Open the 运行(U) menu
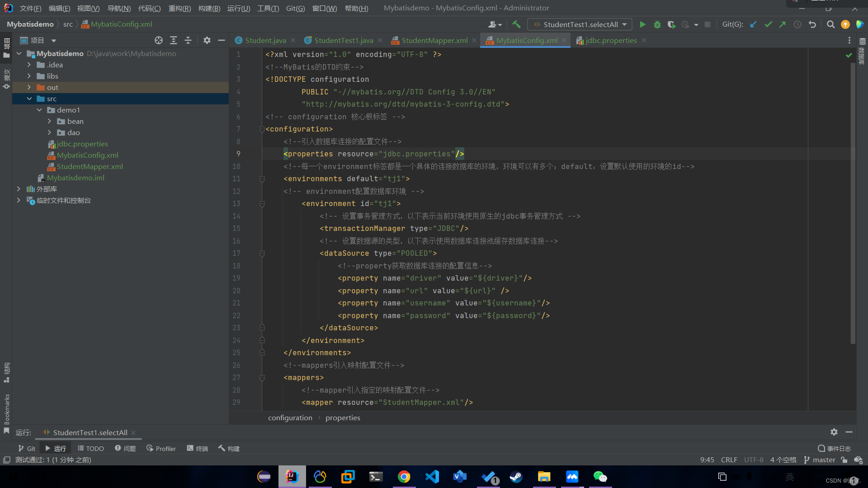Image resolution: width=868 pixels, height=488 pixels. coord(238,8)
